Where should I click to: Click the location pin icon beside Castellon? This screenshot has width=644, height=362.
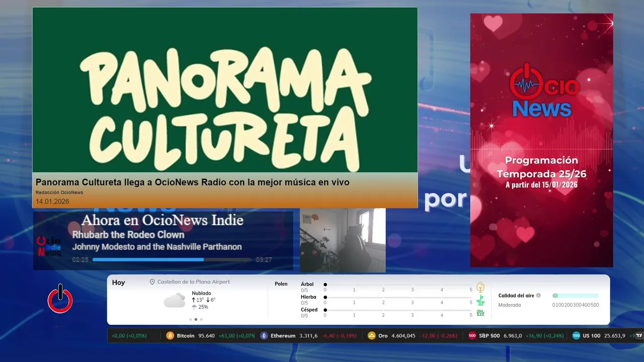[152, 282]
